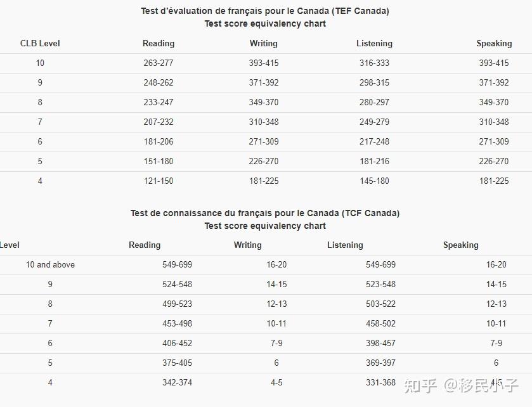This screenshot has height=407, width=532.
Task: Click TEF Writing score 226-270 cell
Action: click(264, 161)
